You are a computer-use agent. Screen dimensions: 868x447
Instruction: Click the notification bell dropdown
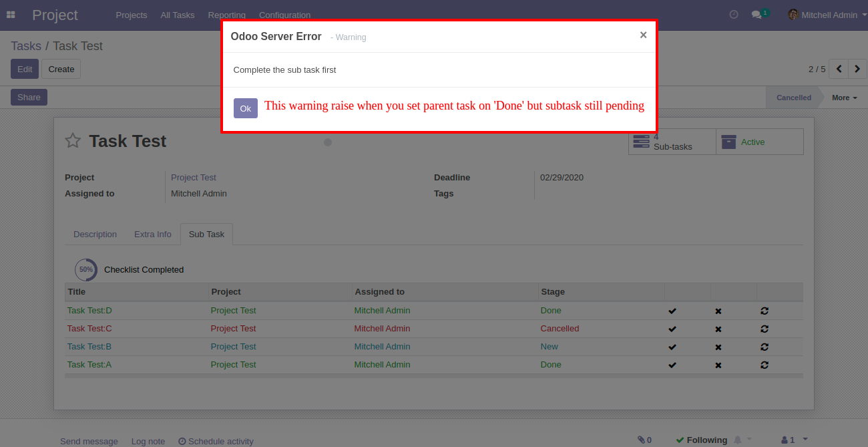(742, 440)
